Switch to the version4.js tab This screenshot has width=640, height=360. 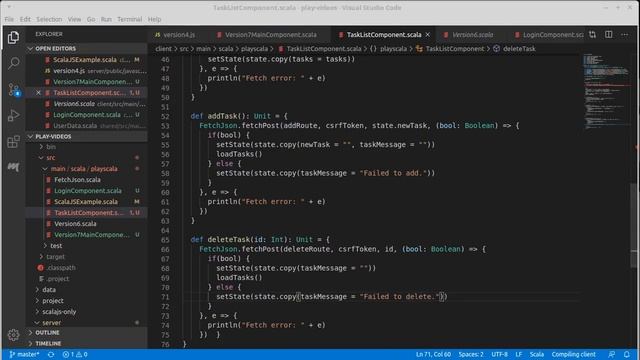[179, 35]
